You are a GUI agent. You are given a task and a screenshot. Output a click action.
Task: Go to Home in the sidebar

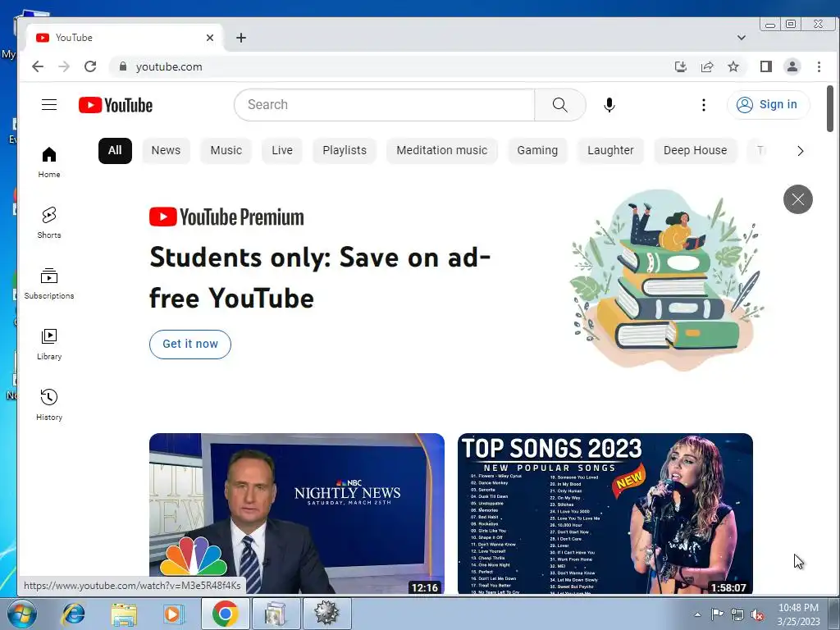coord(49,162)
